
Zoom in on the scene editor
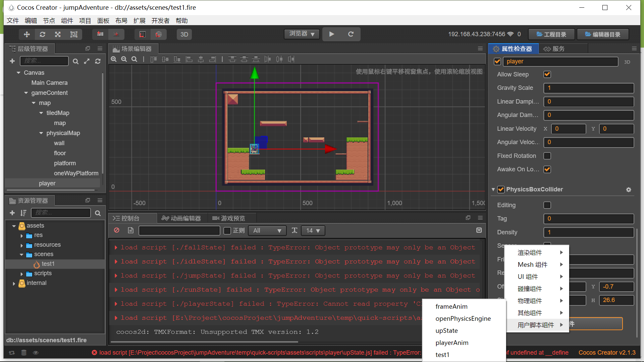click(114, 59)
